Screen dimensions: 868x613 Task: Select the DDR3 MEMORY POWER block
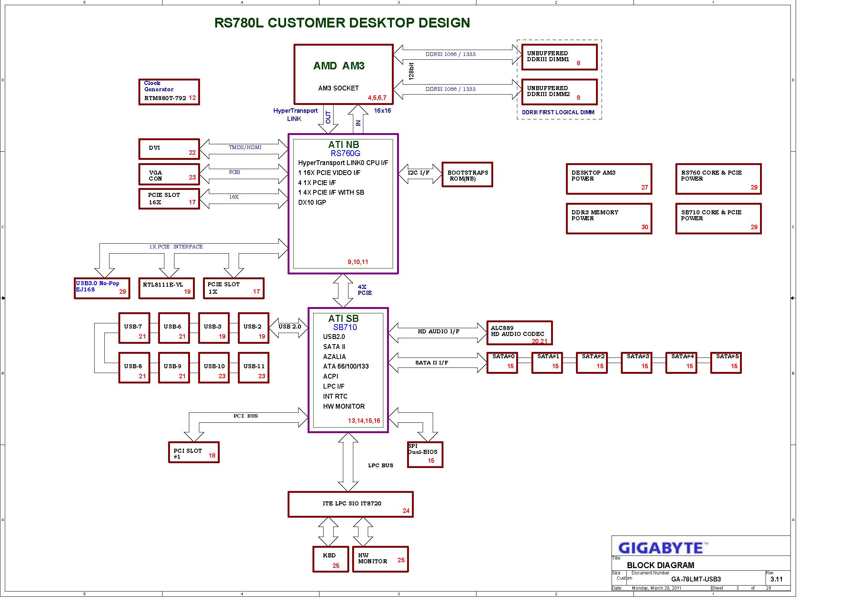click(x=609, y=219)
